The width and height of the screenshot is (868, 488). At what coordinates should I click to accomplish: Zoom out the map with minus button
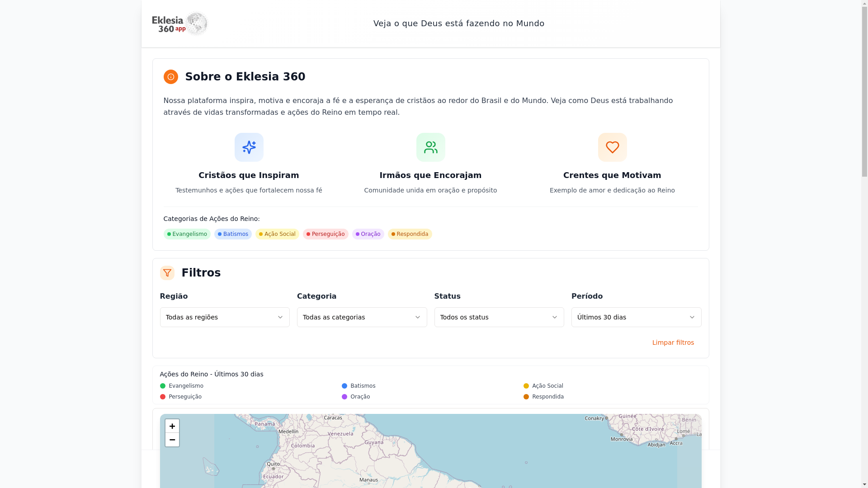(x=172, y=440)
